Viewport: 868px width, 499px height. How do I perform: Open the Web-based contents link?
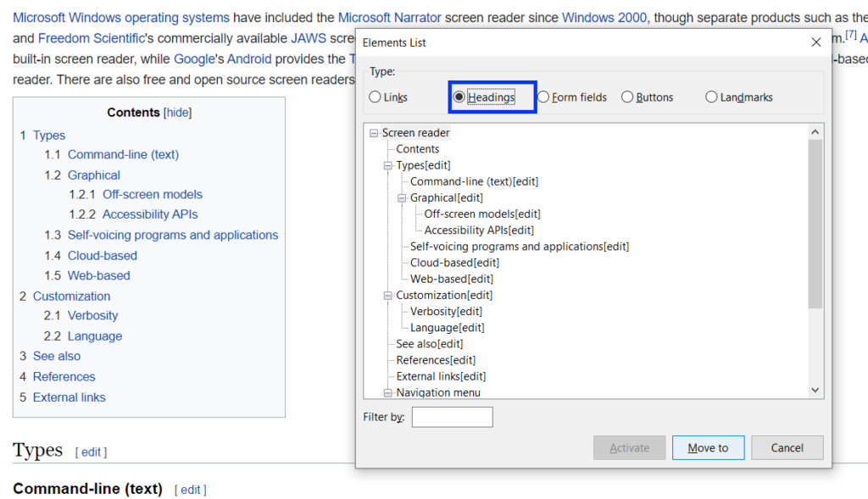(98, 275)
